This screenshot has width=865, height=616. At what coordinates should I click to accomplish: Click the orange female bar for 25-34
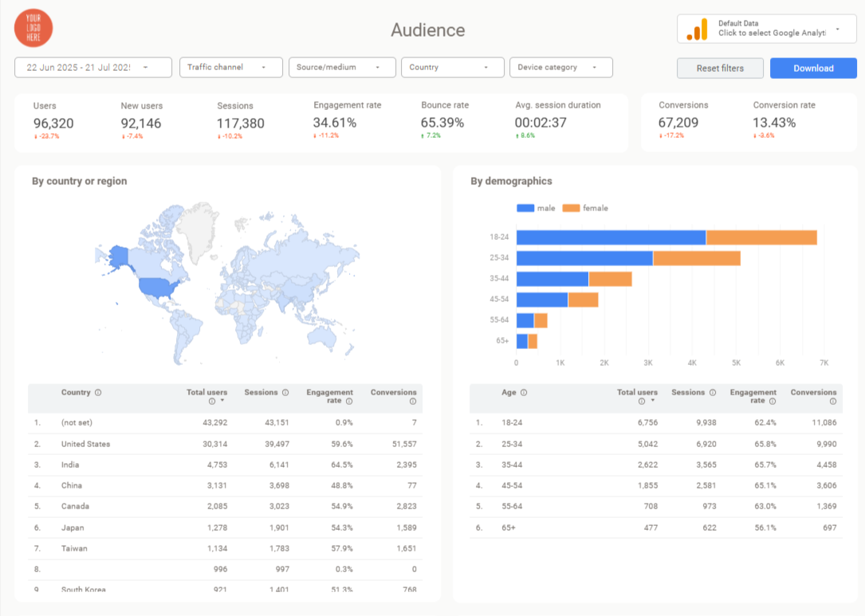[x=697, y=258]
